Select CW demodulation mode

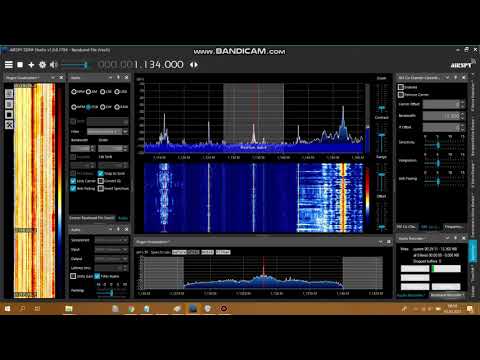tap(106, 107)
